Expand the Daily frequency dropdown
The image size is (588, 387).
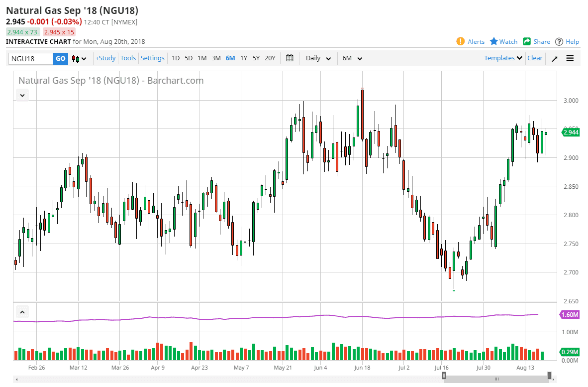click(318, 58)
